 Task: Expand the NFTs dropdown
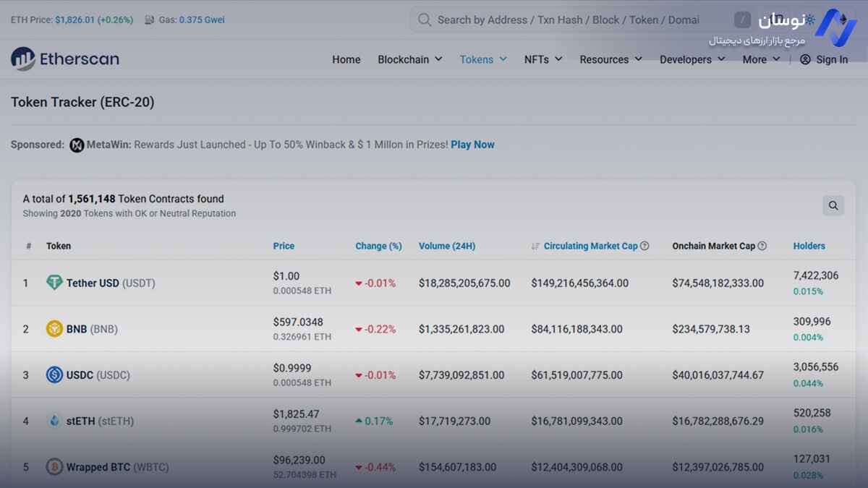point(543,60)
